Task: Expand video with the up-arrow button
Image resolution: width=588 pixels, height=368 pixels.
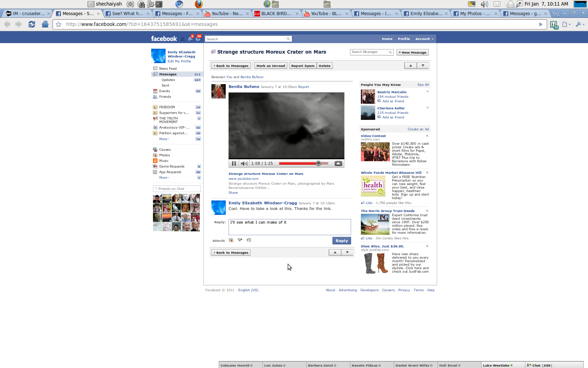Action: pos(338,163)
